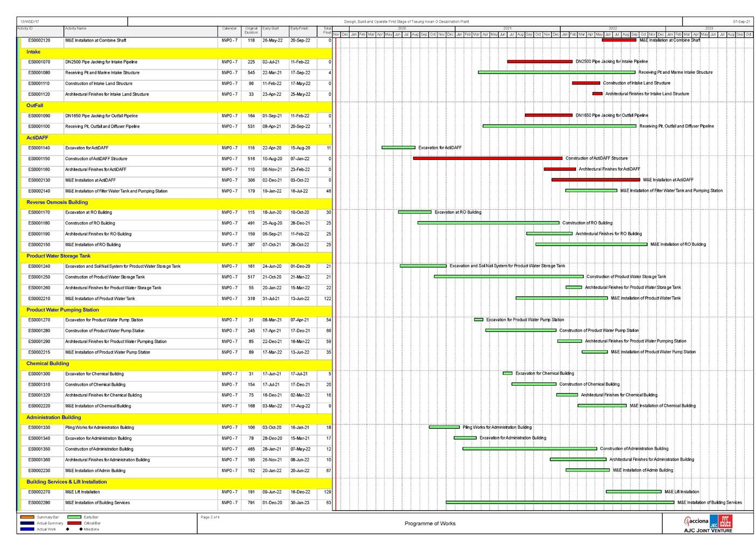This screenshot has height=535, width=756.
Task: Click the Activity Name column header
Action: click(76, 29)
